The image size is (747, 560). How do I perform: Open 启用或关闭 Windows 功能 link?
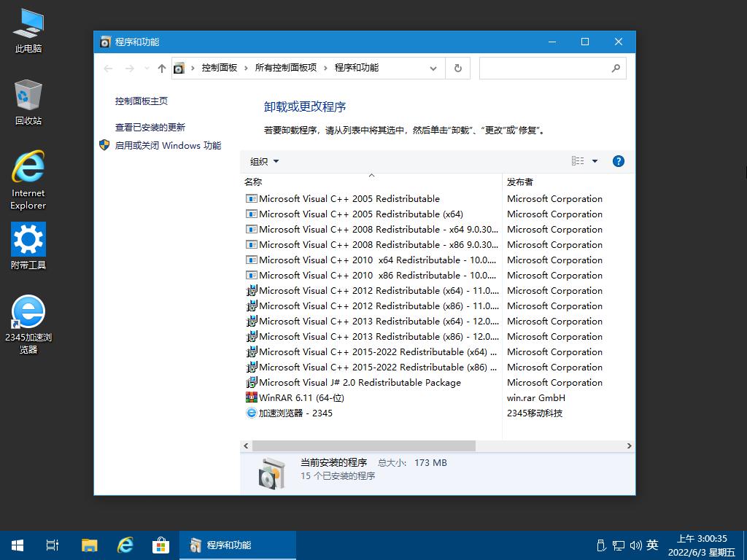pyautogui.click(x=168, y=145)
